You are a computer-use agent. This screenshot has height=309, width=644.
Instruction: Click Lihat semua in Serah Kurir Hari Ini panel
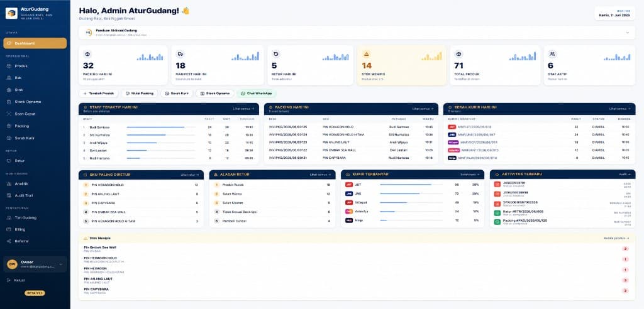[619, 109]
